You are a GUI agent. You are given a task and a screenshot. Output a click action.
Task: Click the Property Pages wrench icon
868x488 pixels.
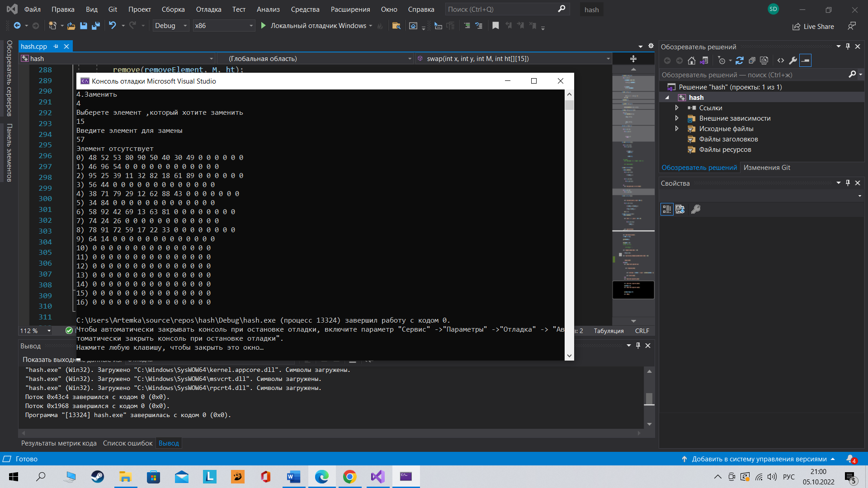click(696, 209)
